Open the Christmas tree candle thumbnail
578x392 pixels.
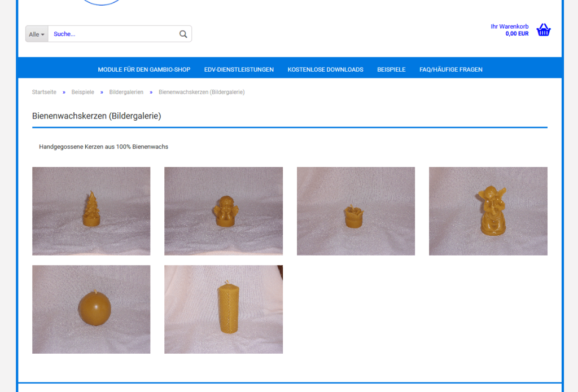(x=91, y=211)
